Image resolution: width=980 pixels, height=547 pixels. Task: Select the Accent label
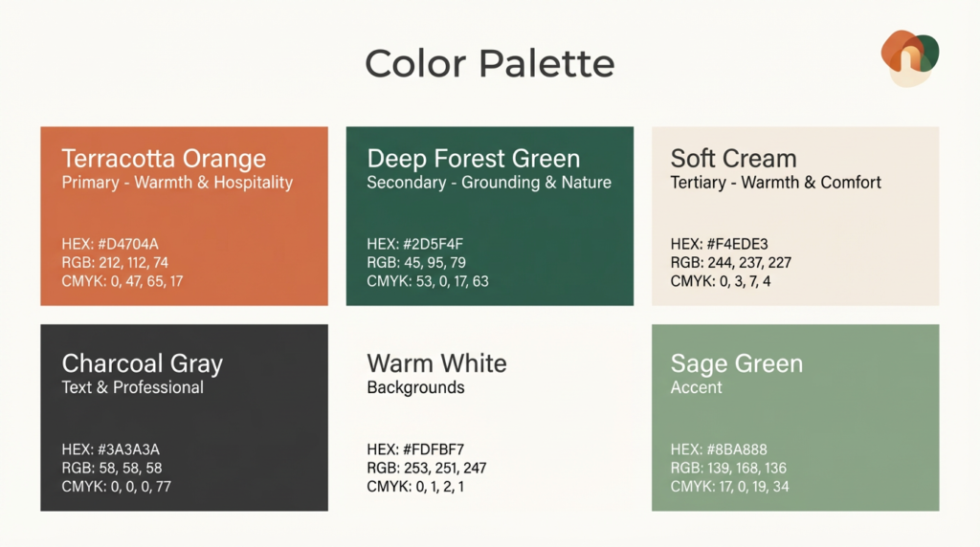696,387
